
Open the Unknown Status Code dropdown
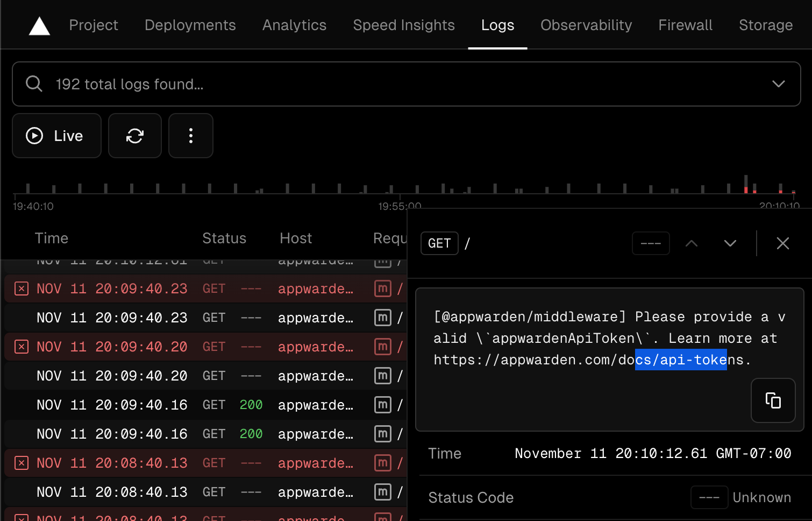[x=709, y=497]
